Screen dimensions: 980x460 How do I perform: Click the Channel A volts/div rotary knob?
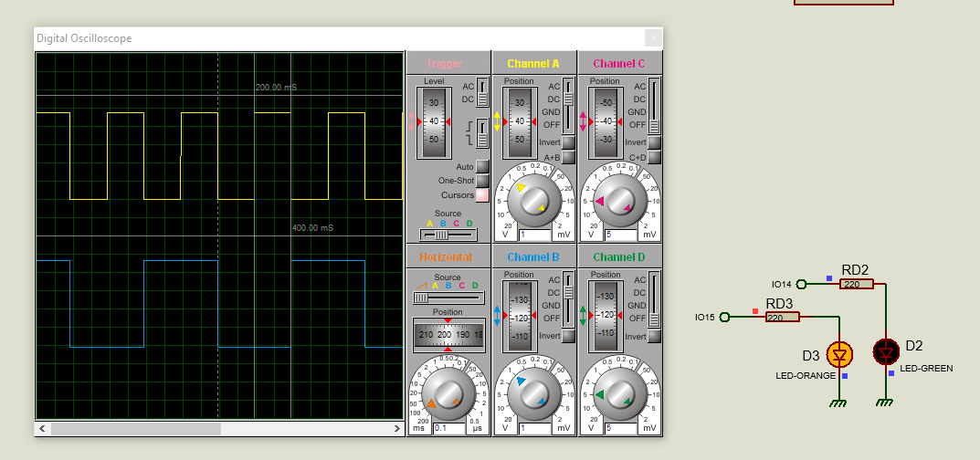pos(533,200)
